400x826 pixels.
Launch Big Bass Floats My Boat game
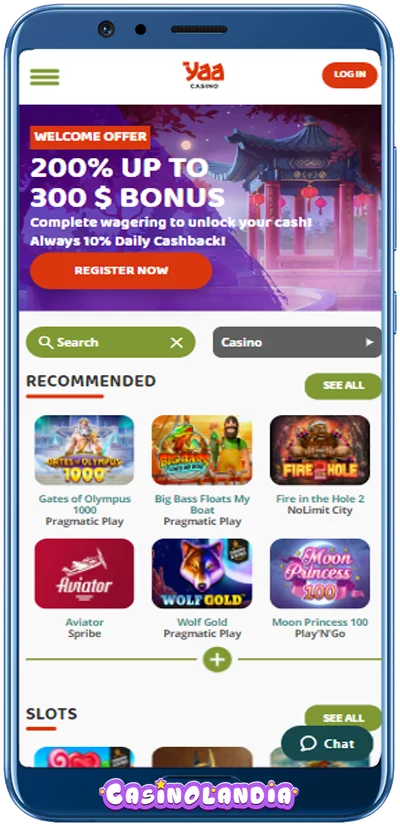pos(202,450)
